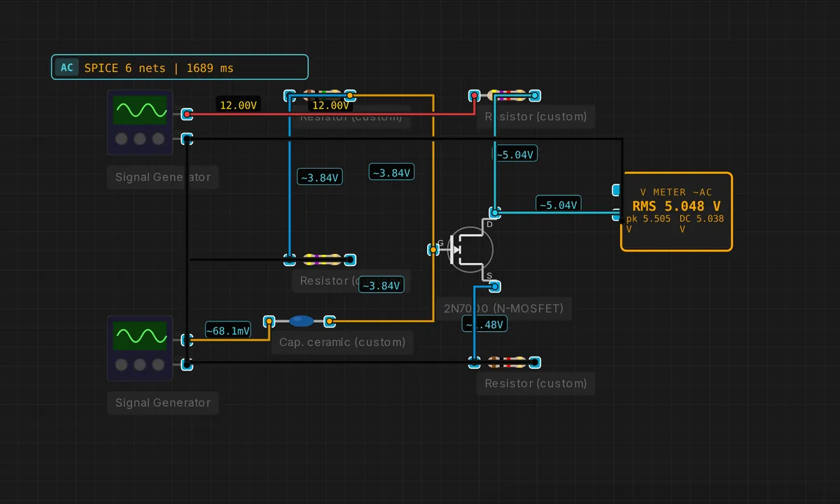Select the upper Signal Generator component
This screenshot has height=504, width=840.
click(x=140, y=122)
